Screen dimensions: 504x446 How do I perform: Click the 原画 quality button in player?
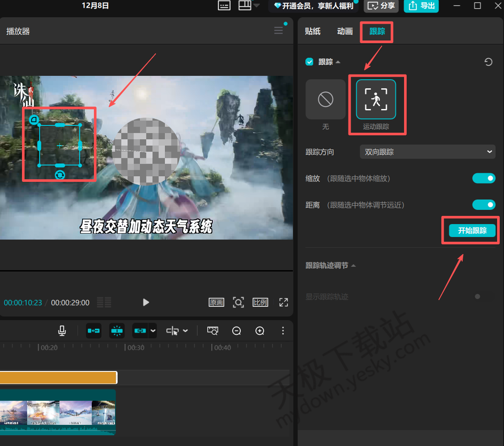(x=216, y=302)
